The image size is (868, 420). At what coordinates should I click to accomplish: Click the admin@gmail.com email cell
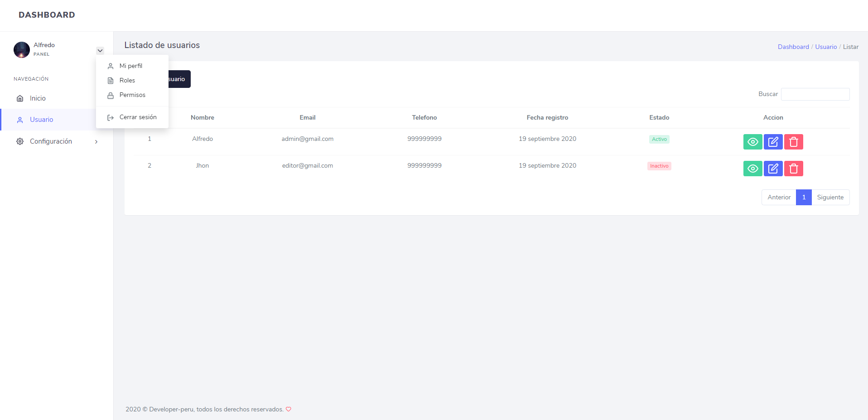[308, 139]
